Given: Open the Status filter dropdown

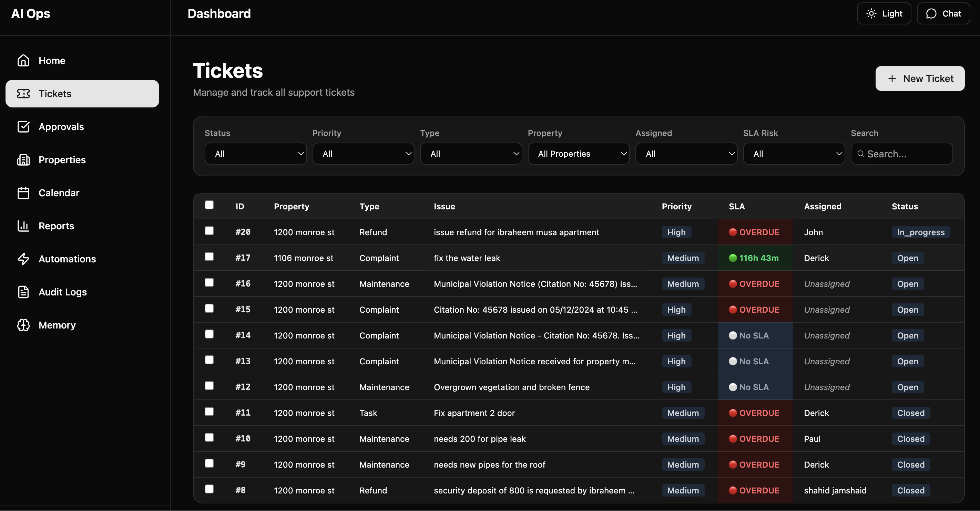Looking at the screenshot, I should point(255,154).
